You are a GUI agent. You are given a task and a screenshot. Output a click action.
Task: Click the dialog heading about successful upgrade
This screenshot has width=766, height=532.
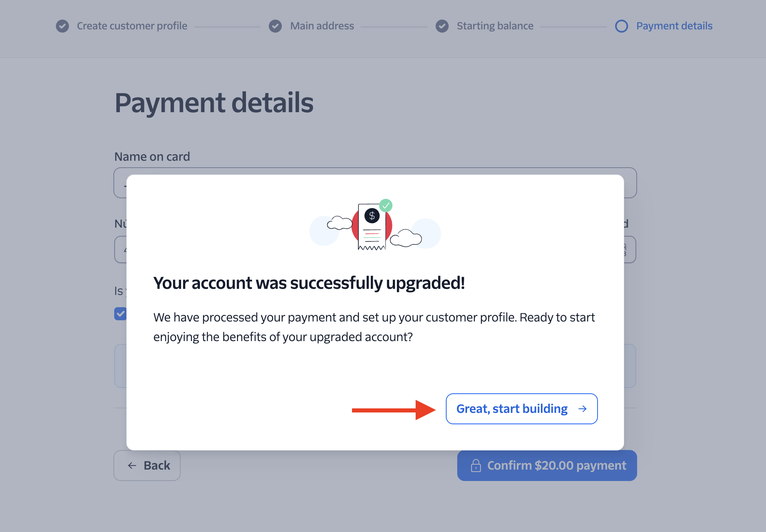point(309,283)
